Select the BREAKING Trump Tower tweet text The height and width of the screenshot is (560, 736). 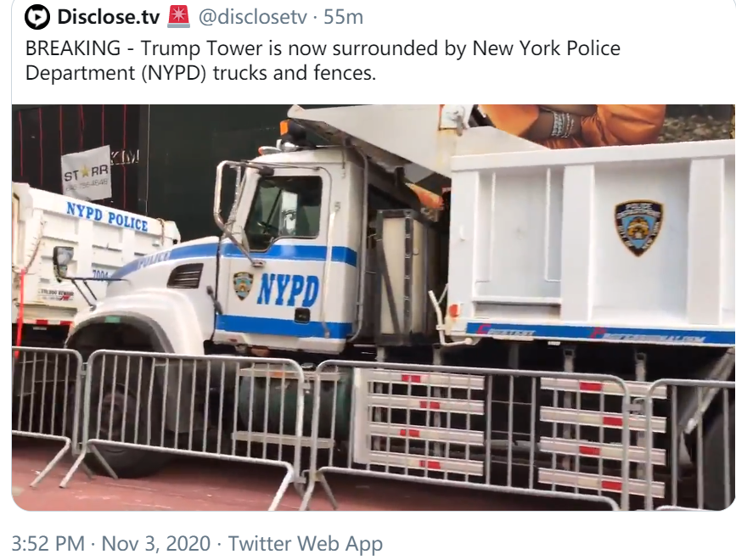click(323, 60)
